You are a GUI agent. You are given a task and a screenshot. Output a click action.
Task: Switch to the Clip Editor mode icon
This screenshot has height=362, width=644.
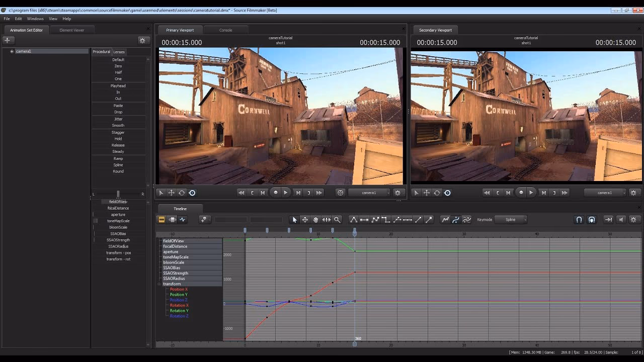tap(162, 220)
